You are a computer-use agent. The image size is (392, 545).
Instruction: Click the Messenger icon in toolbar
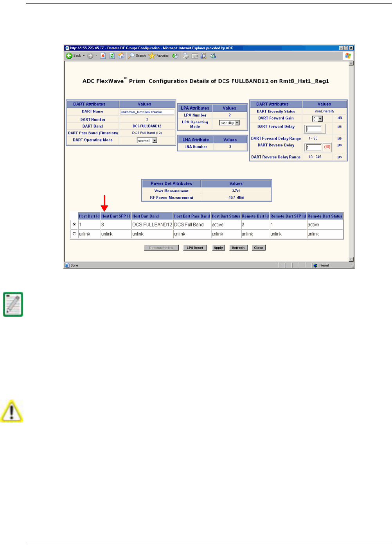[x=213, y=56]
